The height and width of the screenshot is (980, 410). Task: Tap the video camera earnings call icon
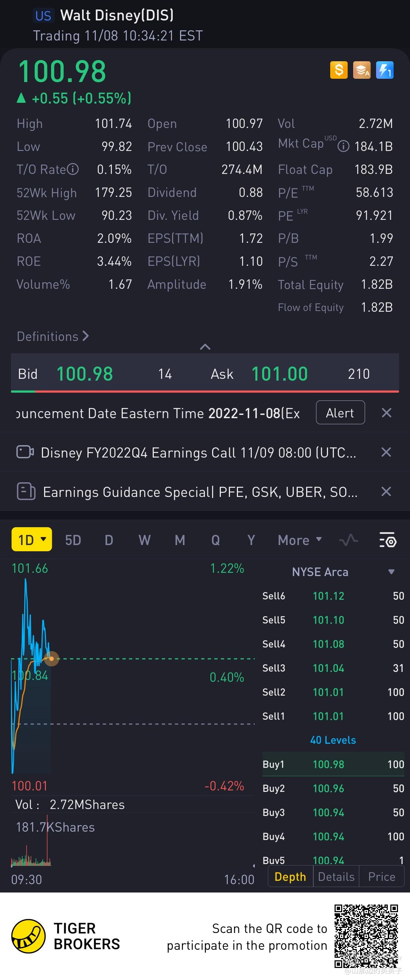point(25,452)
